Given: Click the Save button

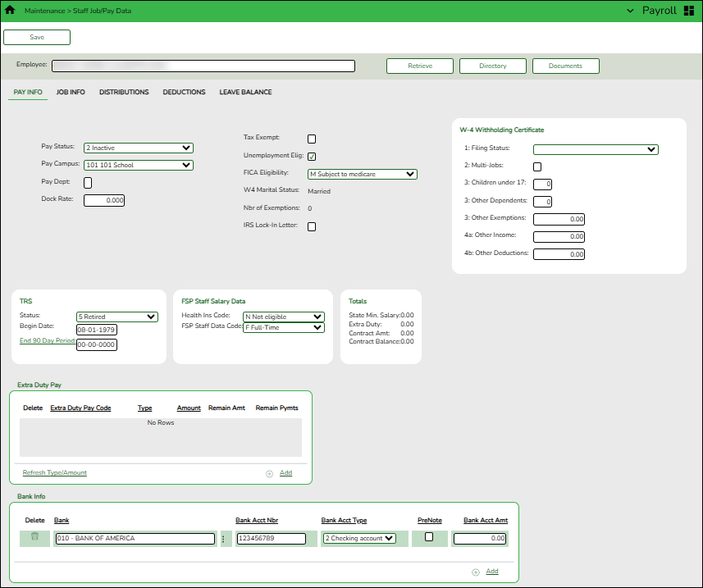Looking at the screenshot, I should click(x=37, y=37).
